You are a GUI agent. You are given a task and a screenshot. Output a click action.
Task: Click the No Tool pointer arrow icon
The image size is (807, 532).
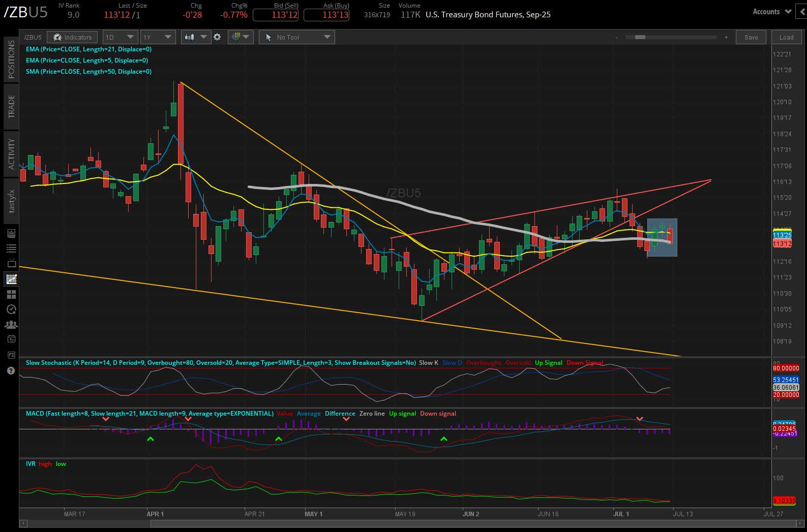coord(268,37)
